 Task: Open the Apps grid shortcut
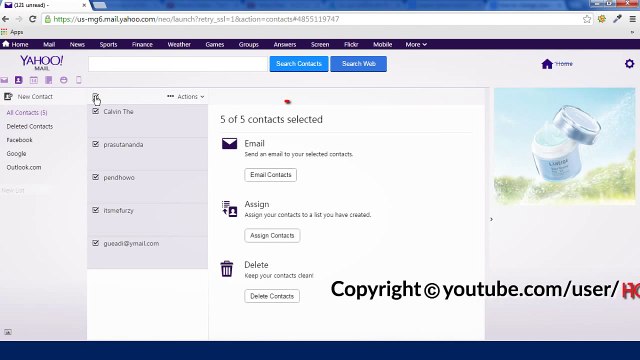click(12, 32)
